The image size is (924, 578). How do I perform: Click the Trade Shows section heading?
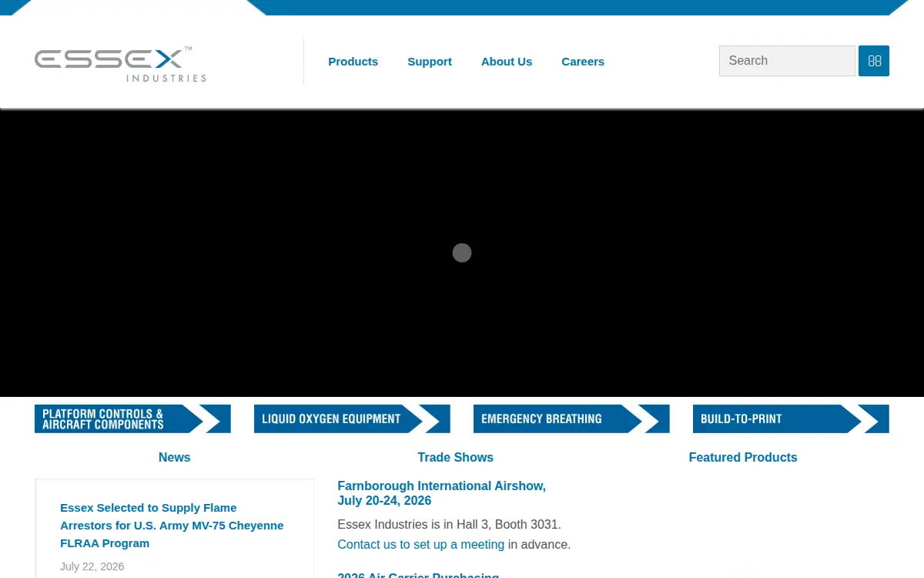coord(455,458)
